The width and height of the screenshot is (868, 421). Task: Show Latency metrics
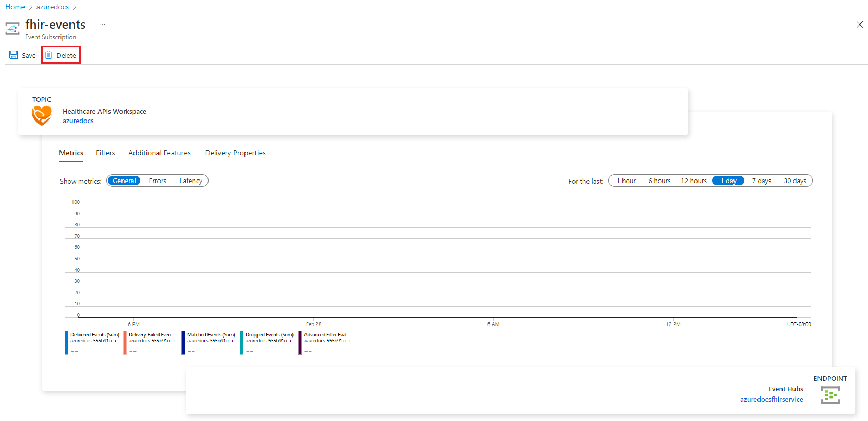click(x=191, y=181)
